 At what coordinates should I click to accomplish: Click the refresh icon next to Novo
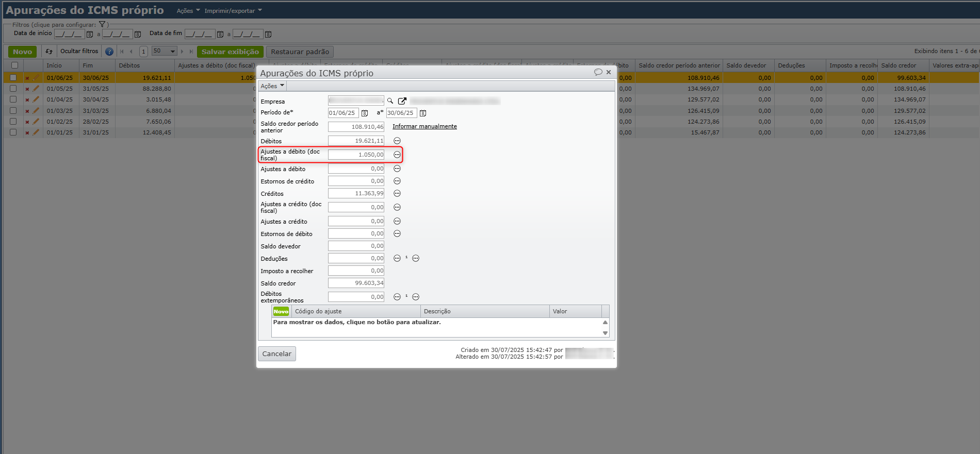[49, 52]
